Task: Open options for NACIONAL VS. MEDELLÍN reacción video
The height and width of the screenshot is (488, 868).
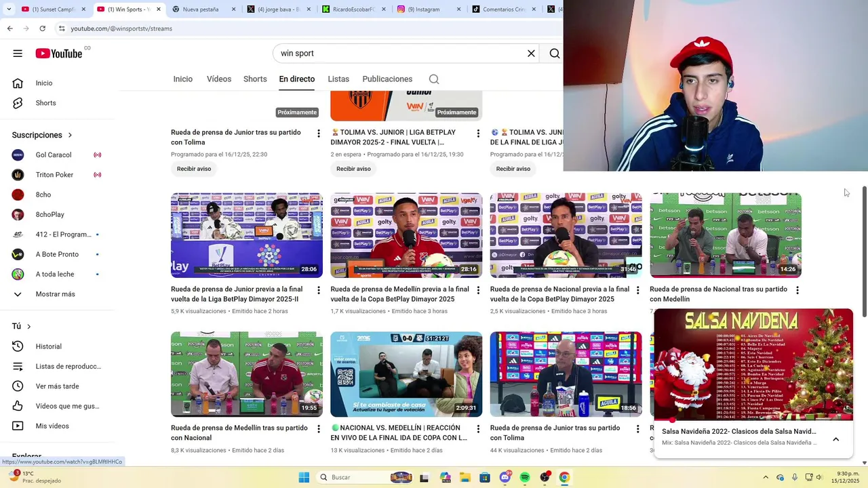Action: (478, 429)
